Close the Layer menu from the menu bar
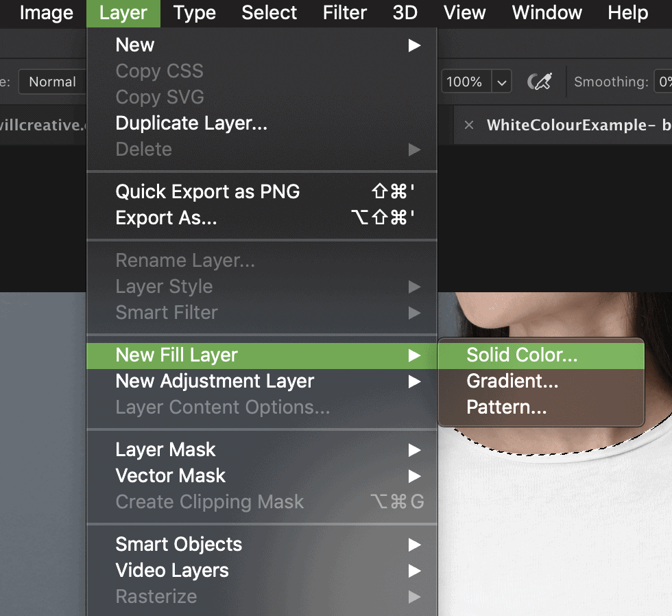 [x=123, y=13]
